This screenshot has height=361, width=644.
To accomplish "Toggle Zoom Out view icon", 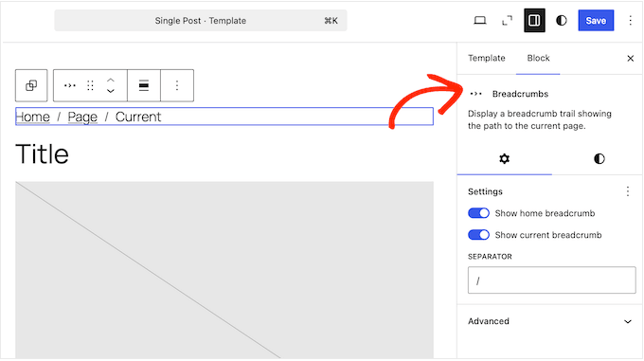I will tap(508, 21).
